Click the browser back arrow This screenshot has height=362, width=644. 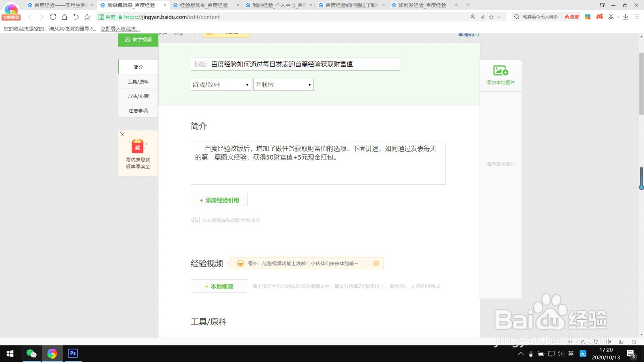[x=30, y=17]
